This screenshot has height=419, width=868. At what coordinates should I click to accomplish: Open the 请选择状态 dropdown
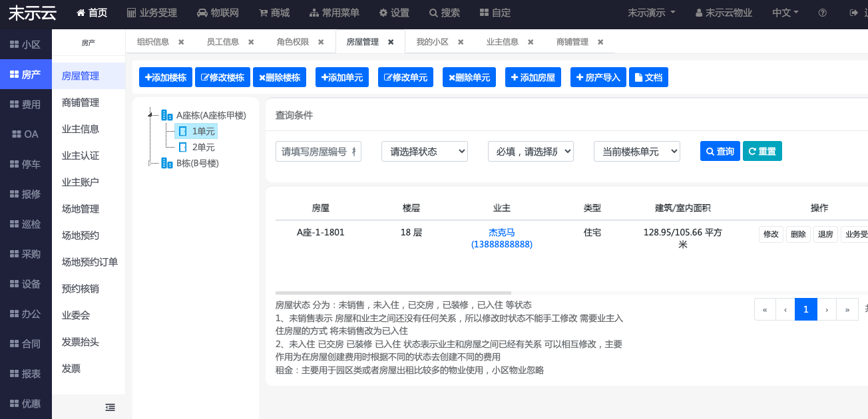[424, 151]
